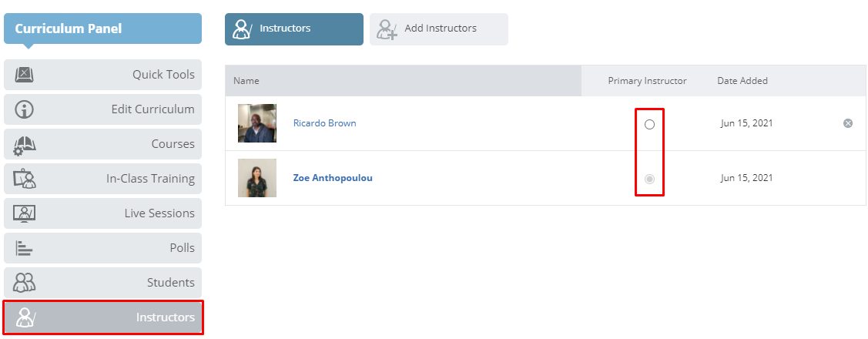Screen dimensions: 868x339
Task: Click Ricardo Brown's profile photo
Action: click(257, 123)
